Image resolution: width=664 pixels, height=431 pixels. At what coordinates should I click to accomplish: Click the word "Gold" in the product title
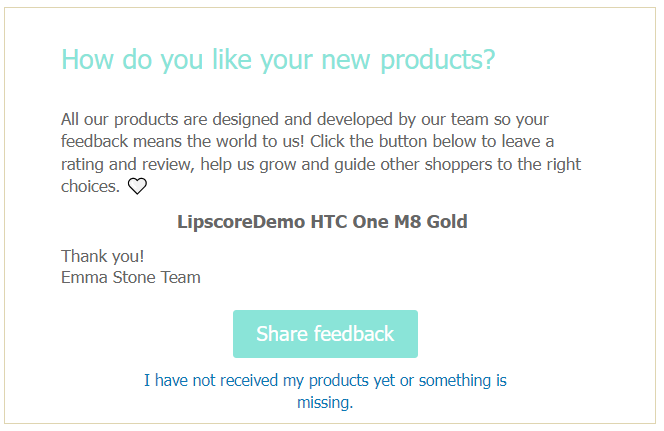click(x=447, y=221)
